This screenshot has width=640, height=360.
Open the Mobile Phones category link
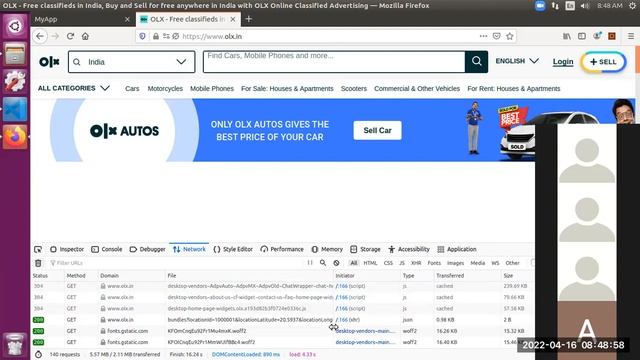pos(212,89)
